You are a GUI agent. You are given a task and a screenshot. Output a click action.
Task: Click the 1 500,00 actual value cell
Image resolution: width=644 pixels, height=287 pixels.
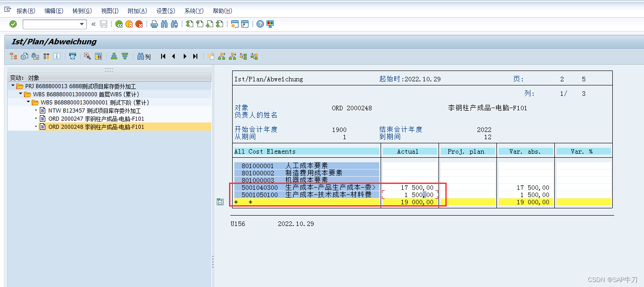click(x=410, y=195)
